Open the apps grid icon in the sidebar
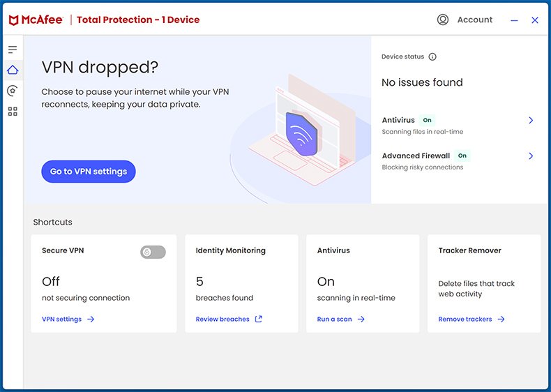Image resolution: width=551 pixels, height=392 pixels. 13,112
